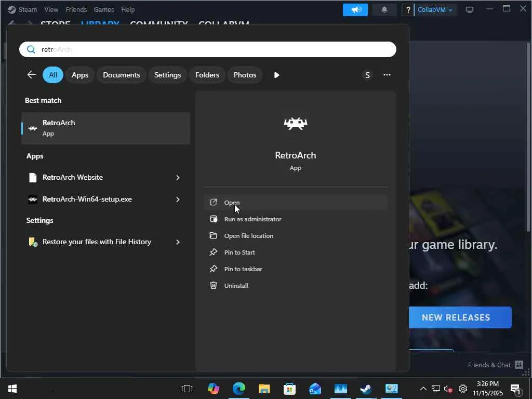Open the Help menu in Steam
This screenshot has width=532, height=399.
pos(128,9)
